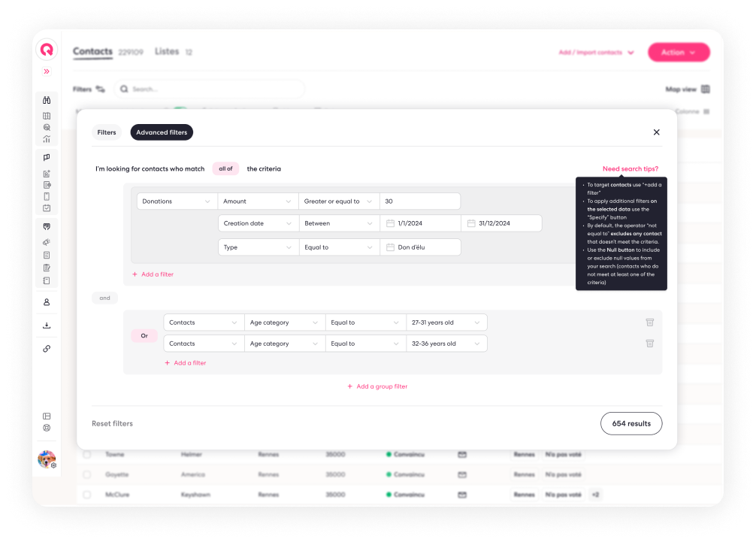Delete the 32-36 years old filter row
Image resolution: width=756 pixels, height=542 pixels.
650,344
